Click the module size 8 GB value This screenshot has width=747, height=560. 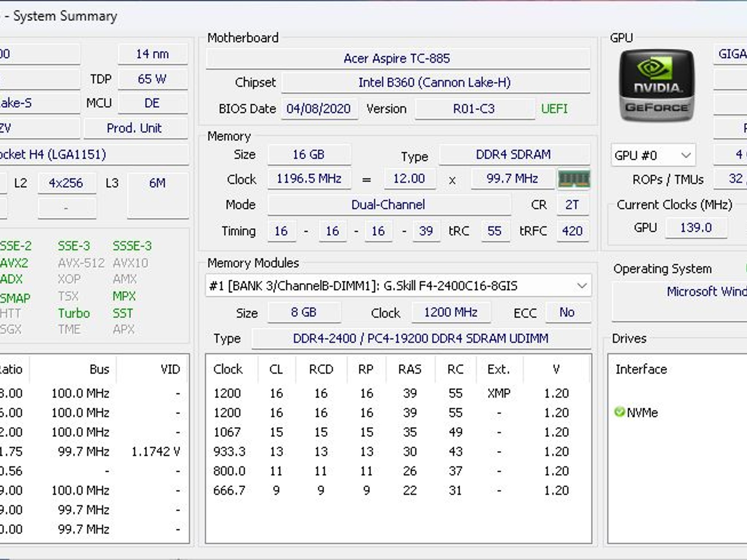pyautogui.click(x=304, y=312)
